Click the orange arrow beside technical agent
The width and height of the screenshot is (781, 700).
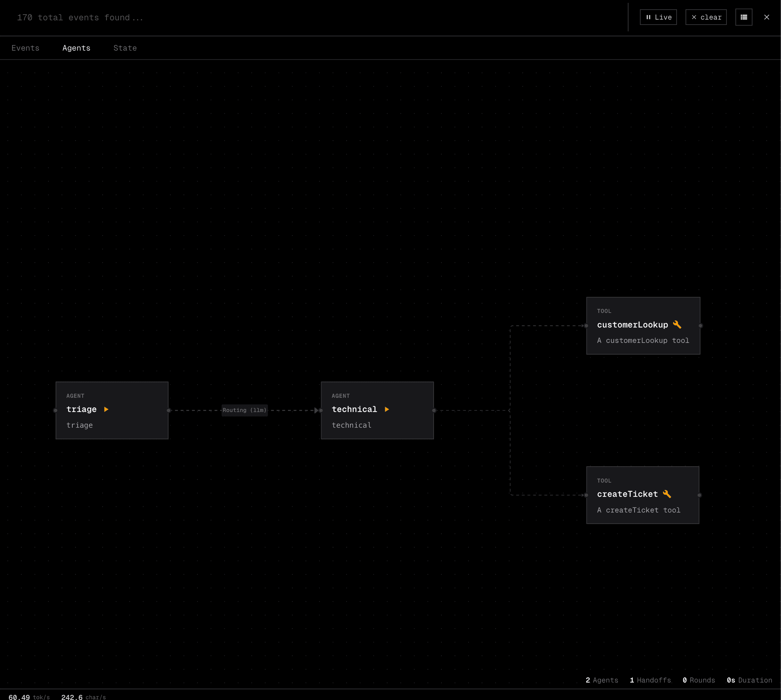(x=387, y=409)
